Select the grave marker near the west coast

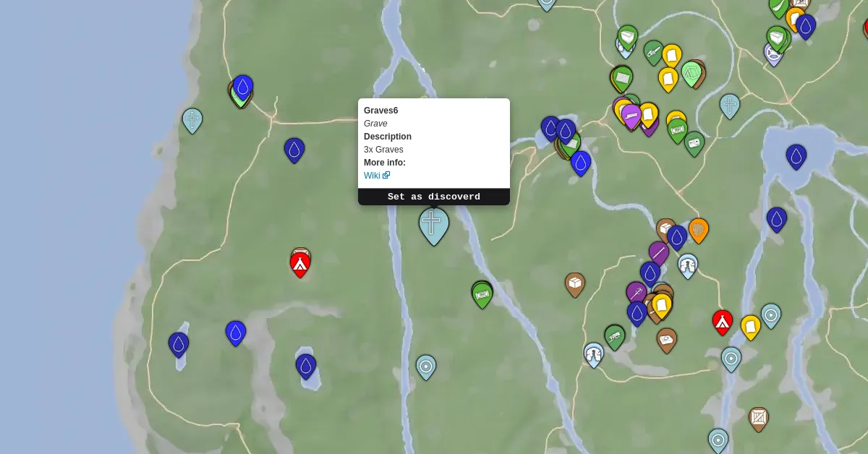pos(192,121)
